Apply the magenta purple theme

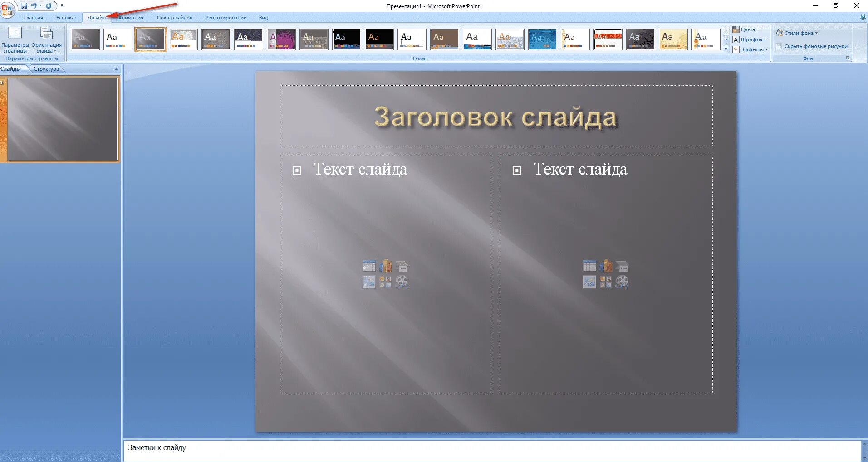[x=281, y=39]
